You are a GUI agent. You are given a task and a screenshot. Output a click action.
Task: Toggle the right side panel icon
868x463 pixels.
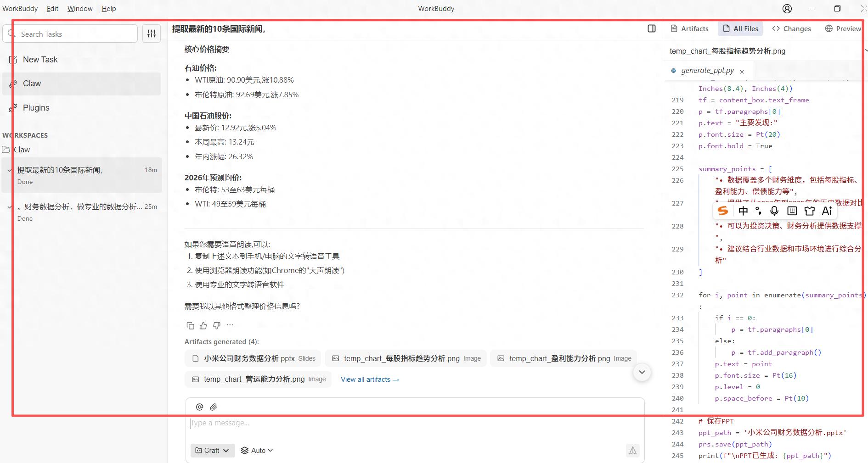[x=651, y=28]
